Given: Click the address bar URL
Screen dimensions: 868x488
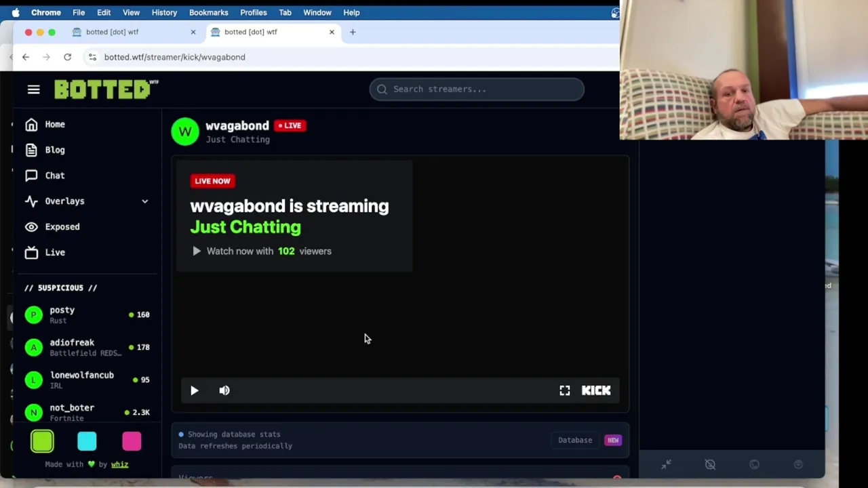Looking at the screenshot, I should pyautogui.click(x=175, y=57).
